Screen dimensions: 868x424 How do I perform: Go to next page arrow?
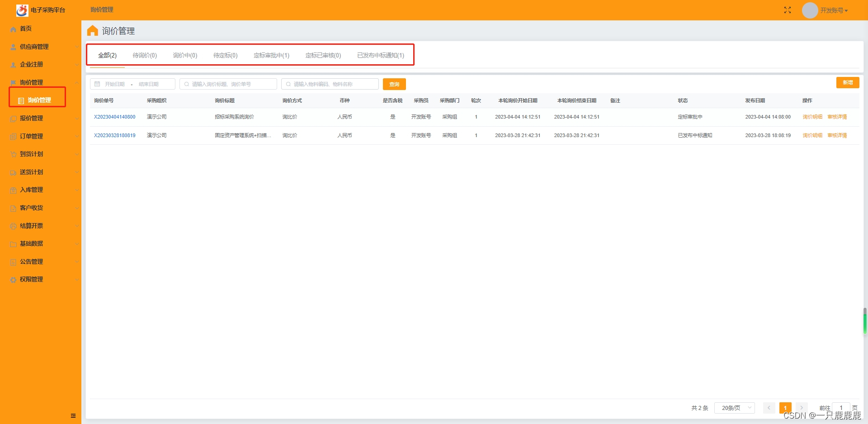(x=802, y=408)
